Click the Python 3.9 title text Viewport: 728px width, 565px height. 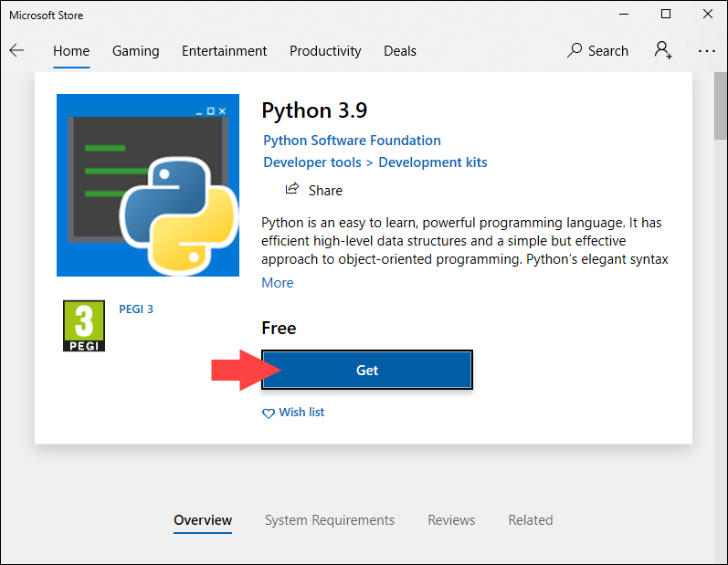314,110
